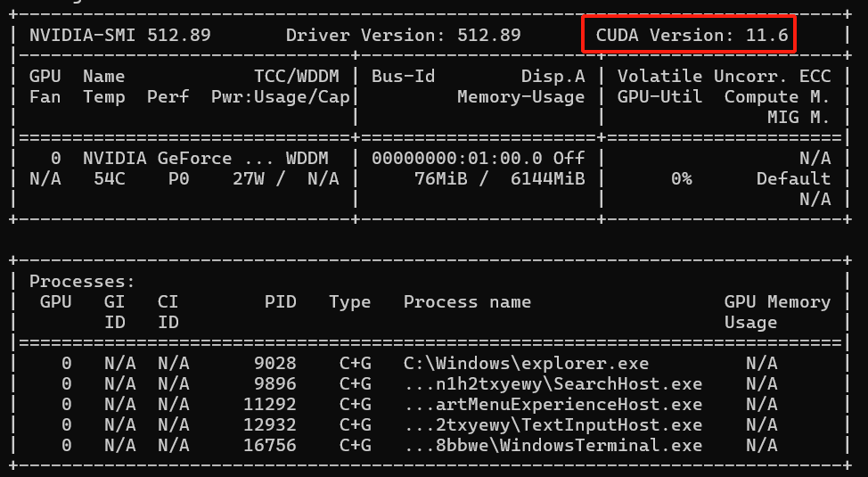Click the Compute M. header

tap(777, 97)
